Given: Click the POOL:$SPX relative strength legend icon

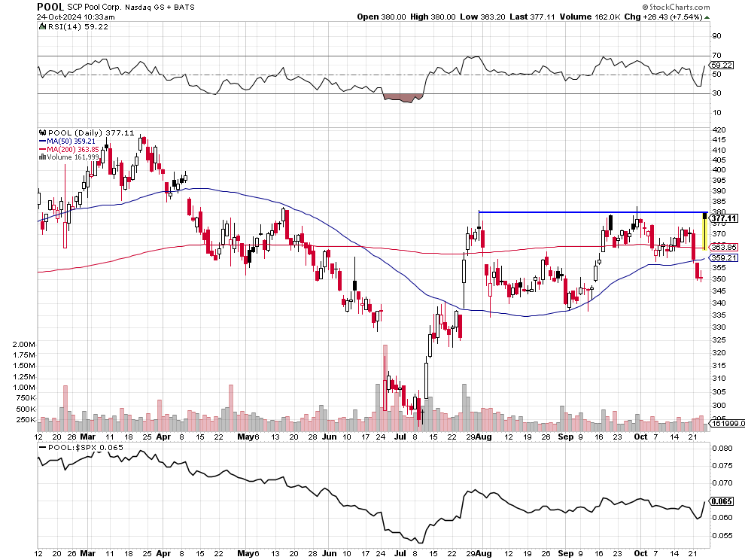Looking at the screenshot, I should (41, 447).
